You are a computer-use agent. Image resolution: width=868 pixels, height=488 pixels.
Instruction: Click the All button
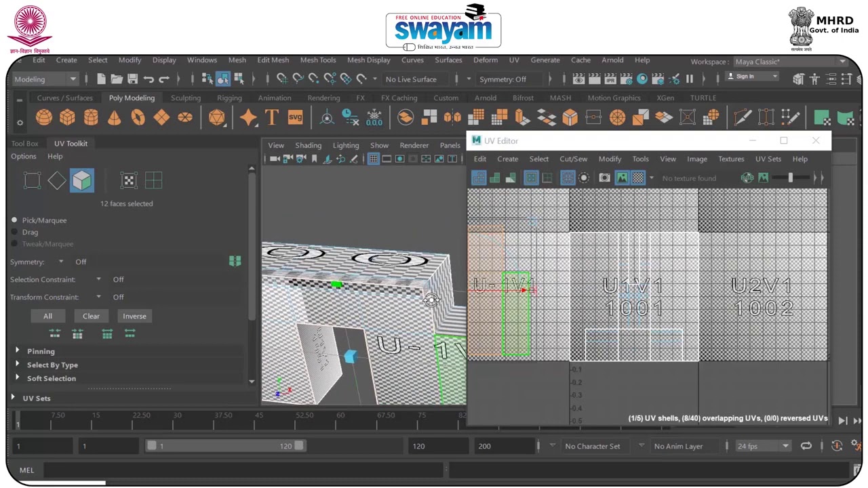pos(47,316)
